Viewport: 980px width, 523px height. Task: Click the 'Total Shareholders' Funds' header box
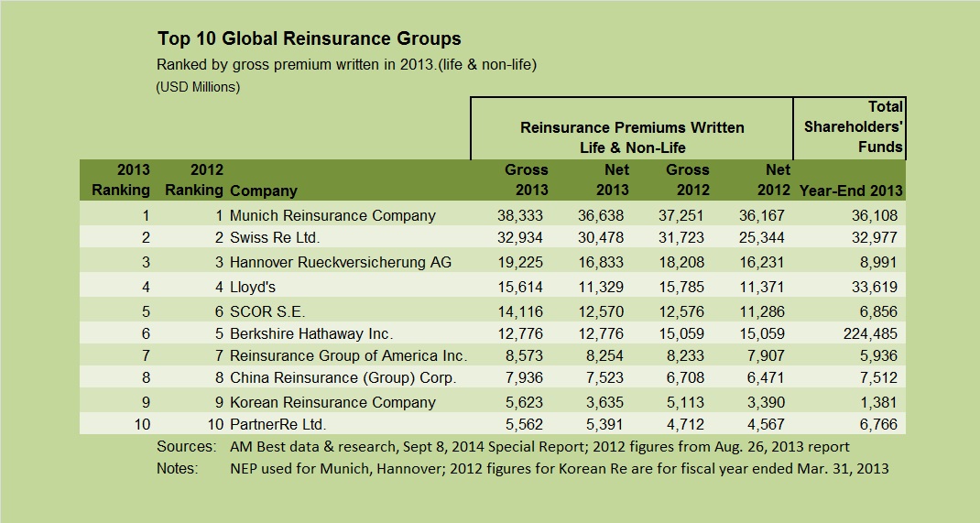(x=849, y=126)
